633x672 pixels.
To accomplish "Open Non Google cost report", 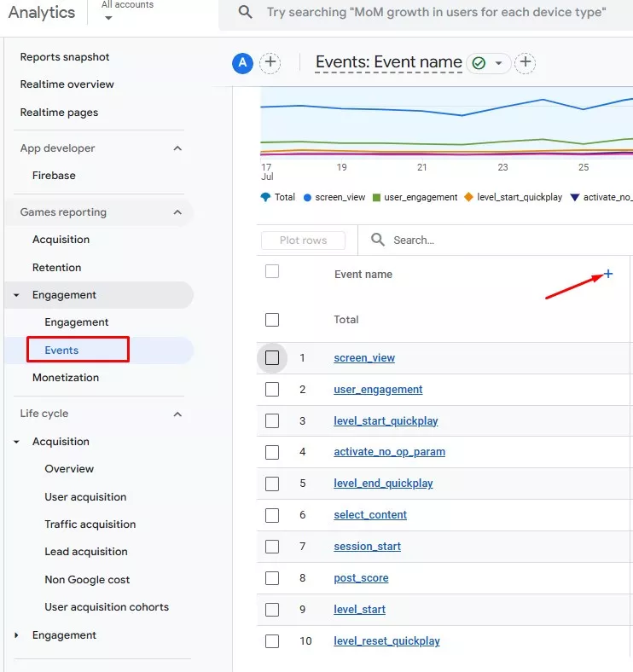I will (x=87, y=580).
